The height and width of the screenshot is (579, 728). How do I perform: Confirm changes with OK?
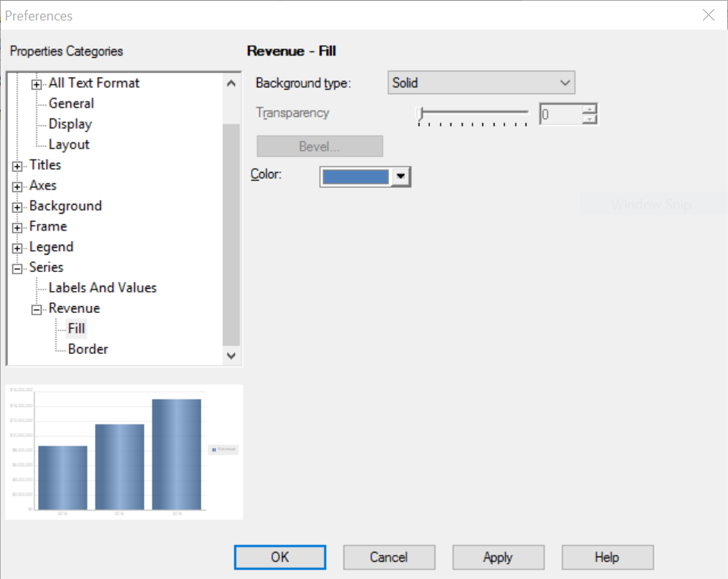280,557
